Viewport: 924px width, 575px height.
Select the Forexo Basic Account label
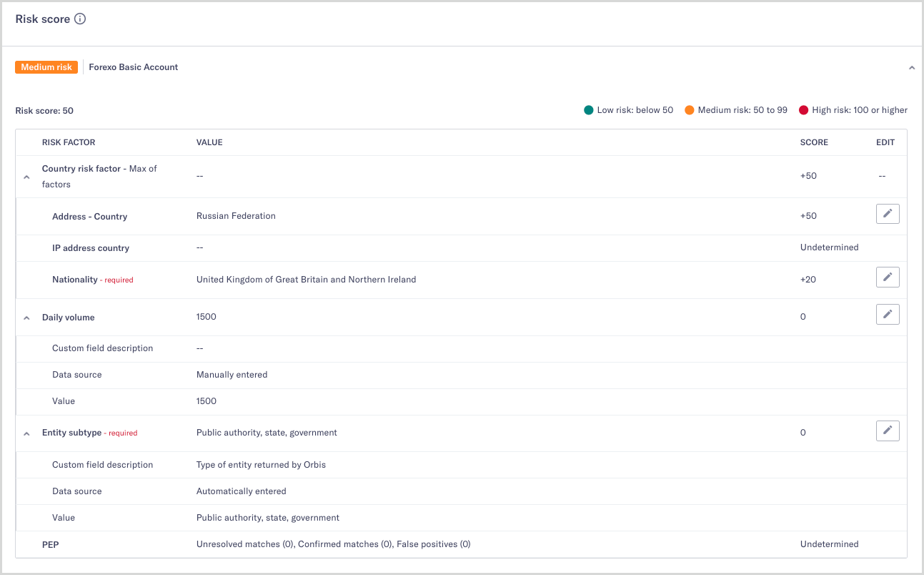click(133, 67)
